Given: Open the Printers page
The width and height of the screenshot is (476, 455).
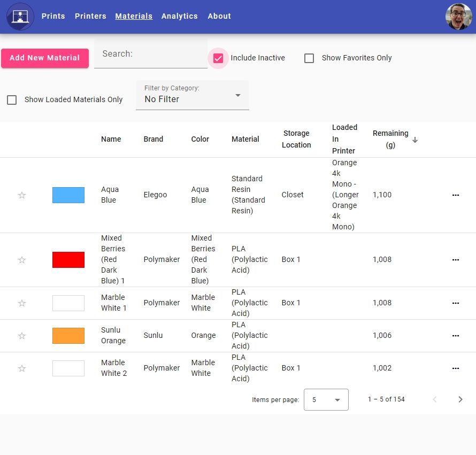Looking at the screenshot, I should [x=90, y=16].
